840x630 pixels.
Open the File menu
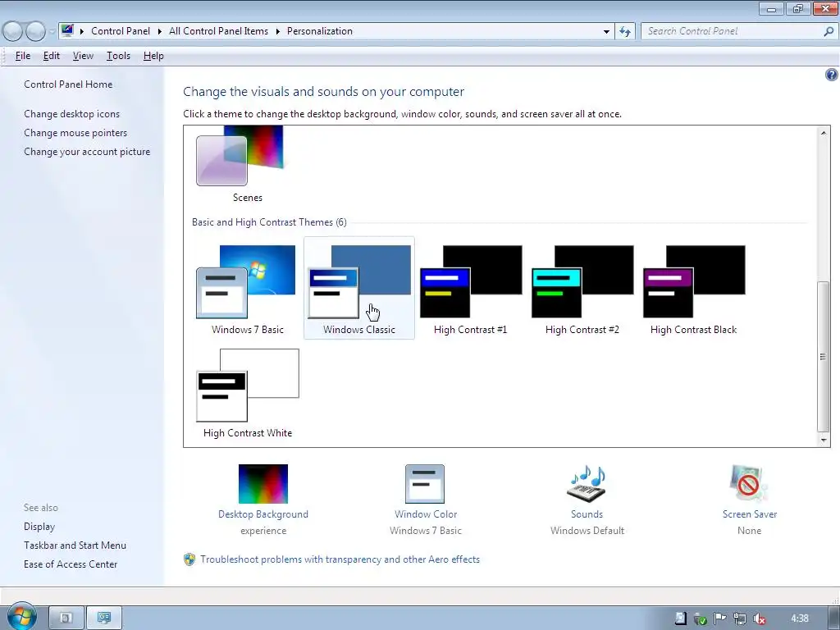pyautogui.click(x=22, y=56)
